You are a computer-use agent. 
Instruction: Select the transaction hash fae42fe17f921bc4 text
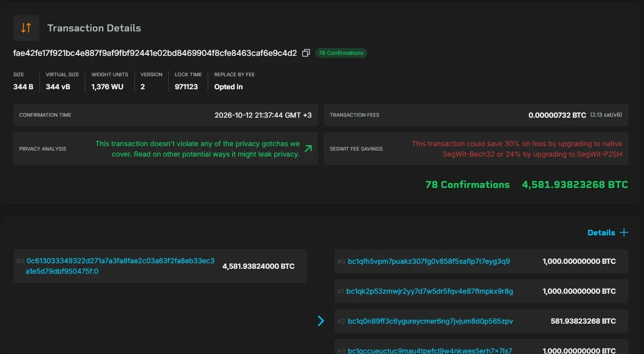pyautogui.click(x=155, y=53)
